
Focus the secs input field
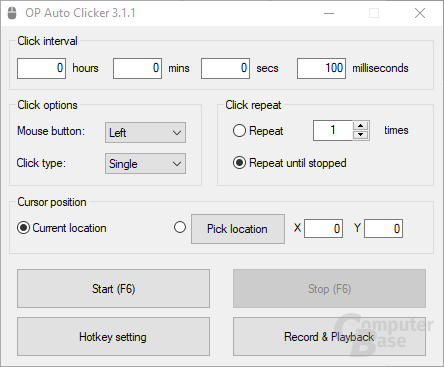[225, 68]
